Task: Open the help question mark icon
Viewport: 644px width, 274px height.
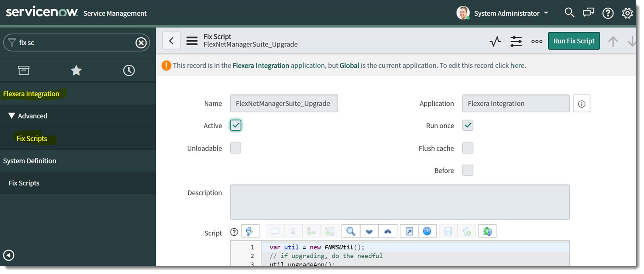Action: [608, 13]
